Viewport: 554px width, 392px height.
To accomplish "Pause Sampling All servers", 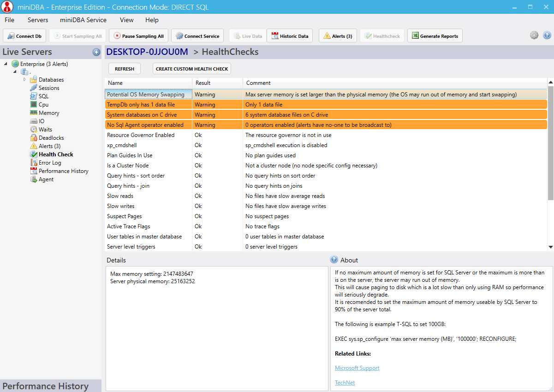I will (138, 36).
